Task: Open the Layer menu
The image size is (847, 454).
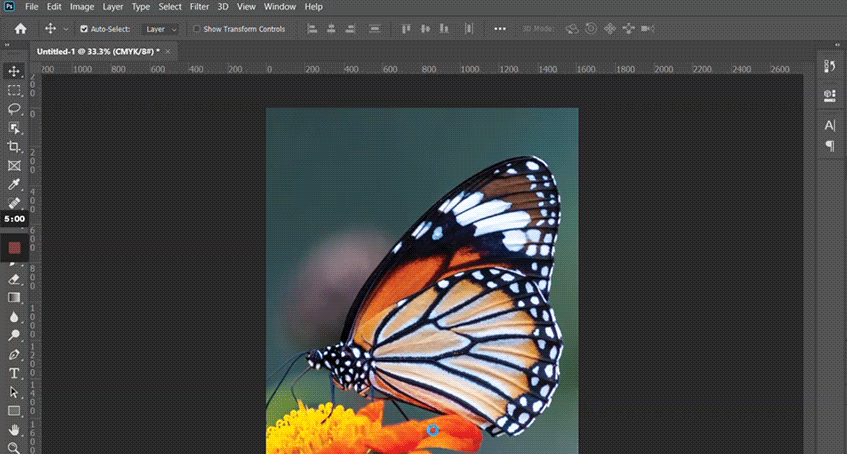Action: point(113,7)
